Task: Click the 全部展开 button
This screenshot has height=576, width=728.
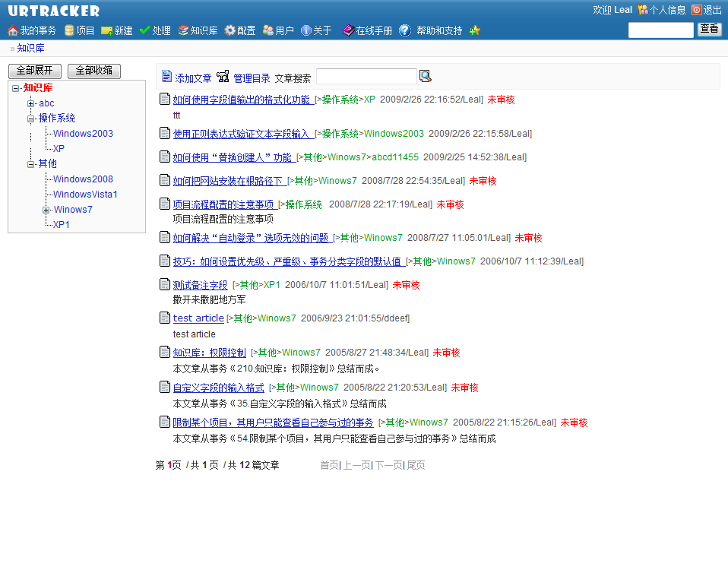Action: click(x=35, y=71)
